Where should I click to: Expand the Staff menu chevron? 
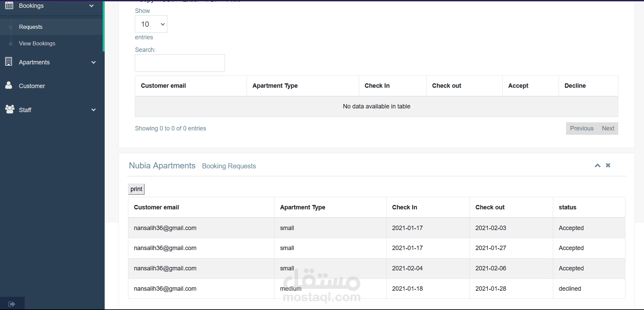94,110
